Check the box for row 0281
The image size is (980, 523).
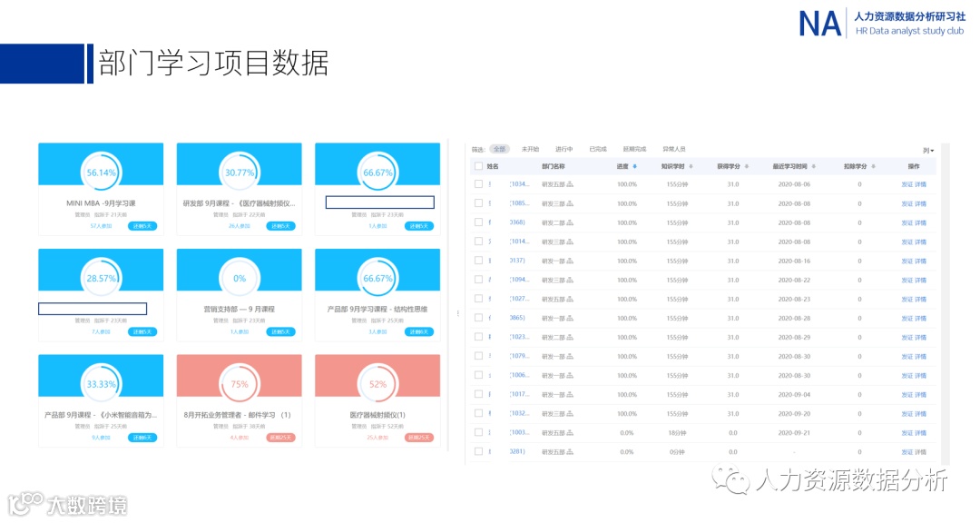click(479, 451)
